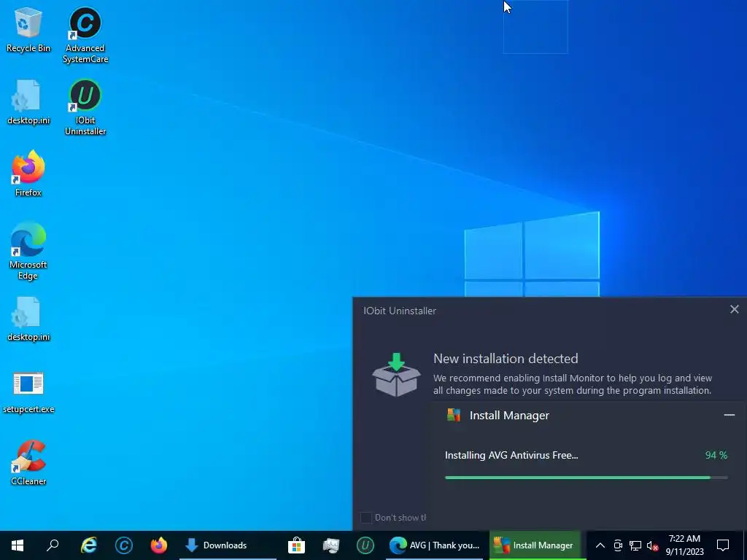Screen dimensions: 747x560
Task: Open Advanced SystemCare desktop shortcut
Action: pos(85,35)
